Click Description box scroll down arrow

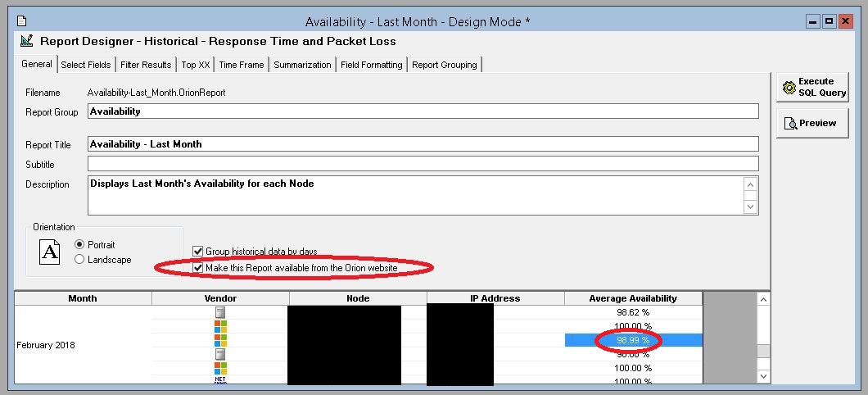pyautogui.click(x=751, y=207)
